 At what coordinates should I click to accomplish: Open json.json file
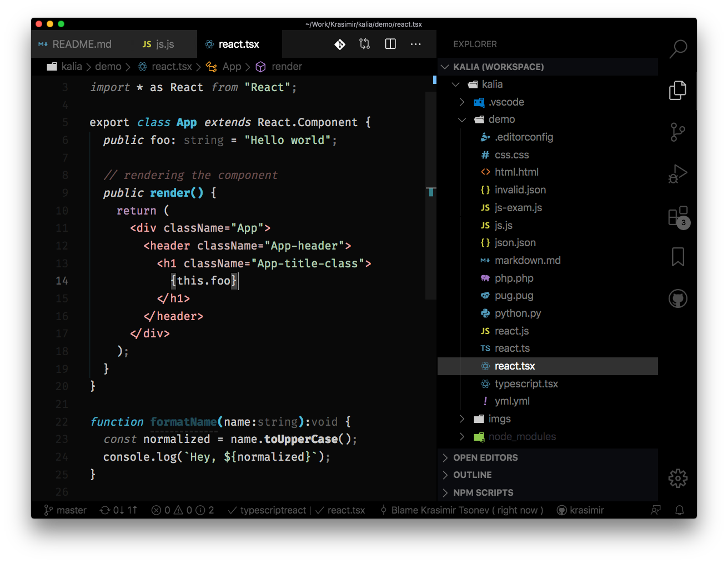click(x=548, y=243)
